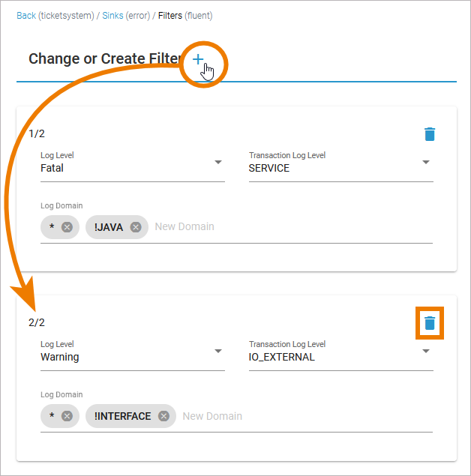Screen dimensions: 471x476
Task: Click the Change or Create Filter heading
Action: 105,59
